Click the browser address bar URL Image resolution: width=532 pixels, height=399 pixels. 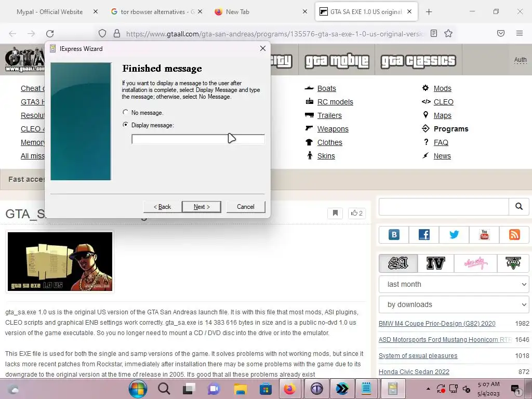(x=275, y=34)
